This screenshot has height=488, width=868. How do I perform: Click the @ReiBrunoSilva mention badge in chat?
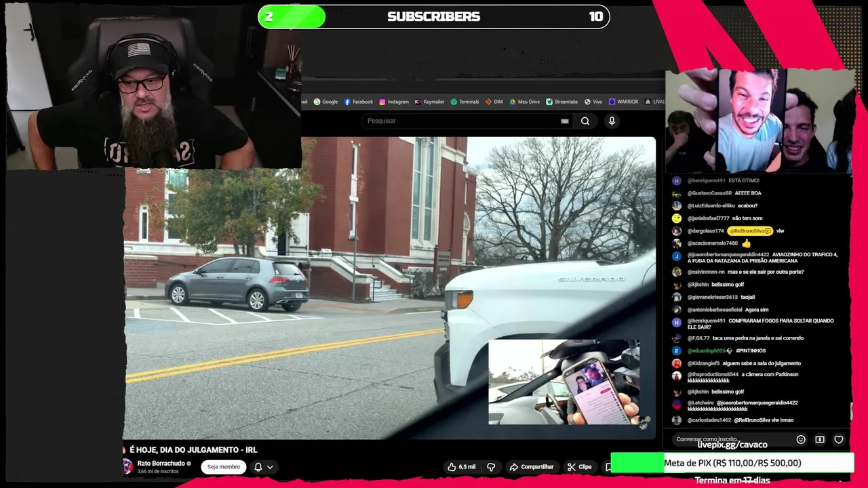[750, 231]
